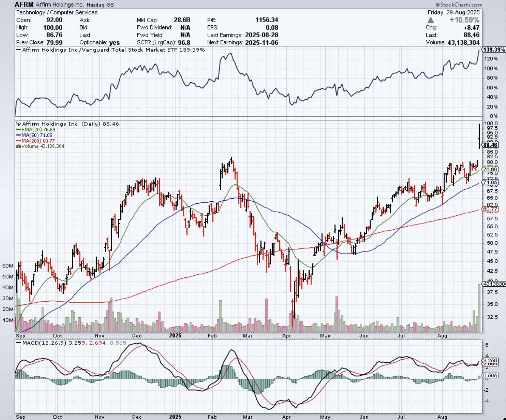Click the 139.39% relative strength axis tag
The image size is (506, 420).
point(494,50)
